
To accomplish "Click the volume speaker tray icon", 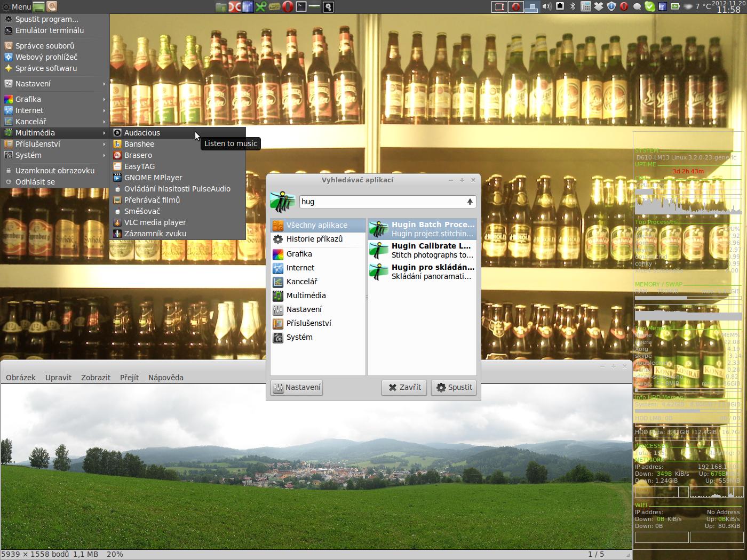I will 546,6.
